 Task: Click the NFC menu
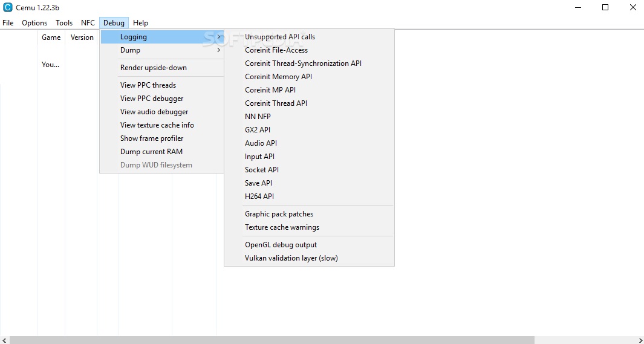tap(88, 23)
